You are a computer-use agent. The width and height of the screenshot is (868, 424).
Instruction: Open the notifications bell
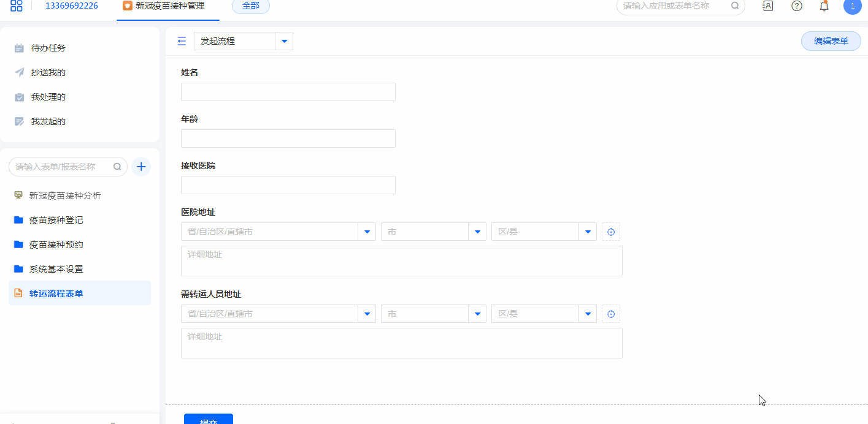coord(824,6)
